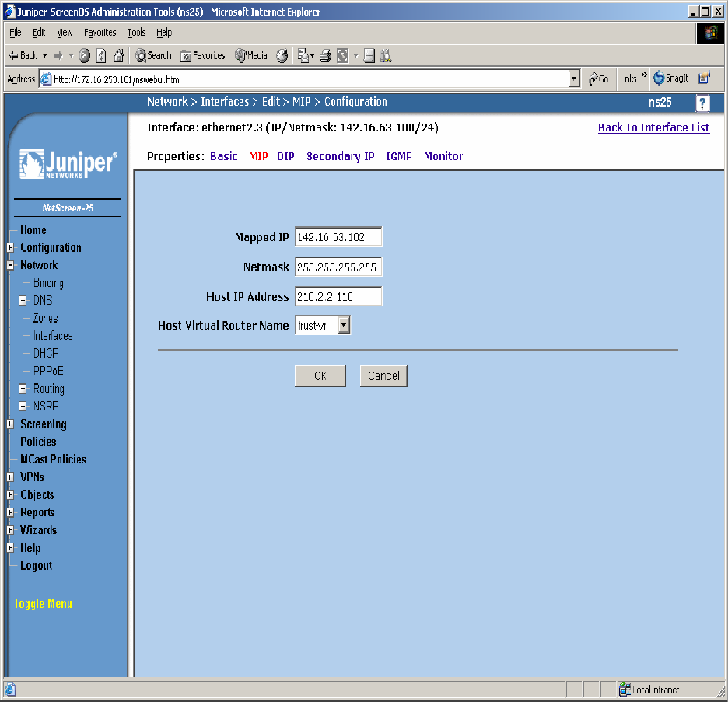Screen dimensions: 728x702
Task: Click the Mapped IP field
Action: click(x=338, y=237)
